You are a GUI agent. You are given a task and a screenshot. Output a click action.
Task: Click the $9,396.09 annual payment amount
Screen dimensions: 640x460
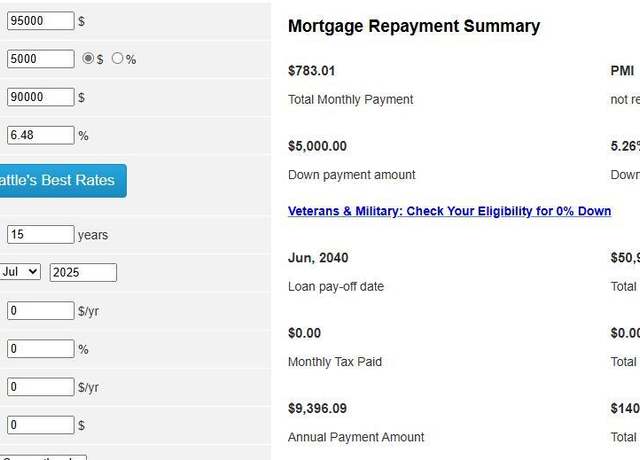pos(317,409)
